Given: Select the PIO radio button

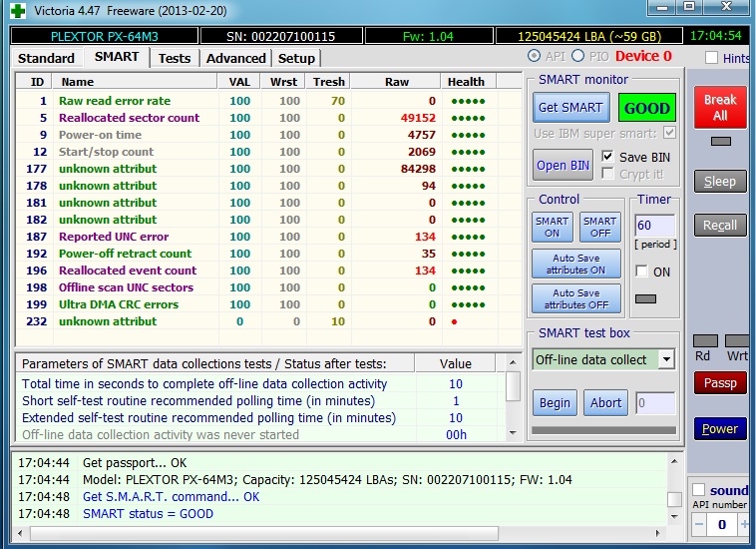Looking at the screenshot, I should pyautogui.click(x=577, y=56).
